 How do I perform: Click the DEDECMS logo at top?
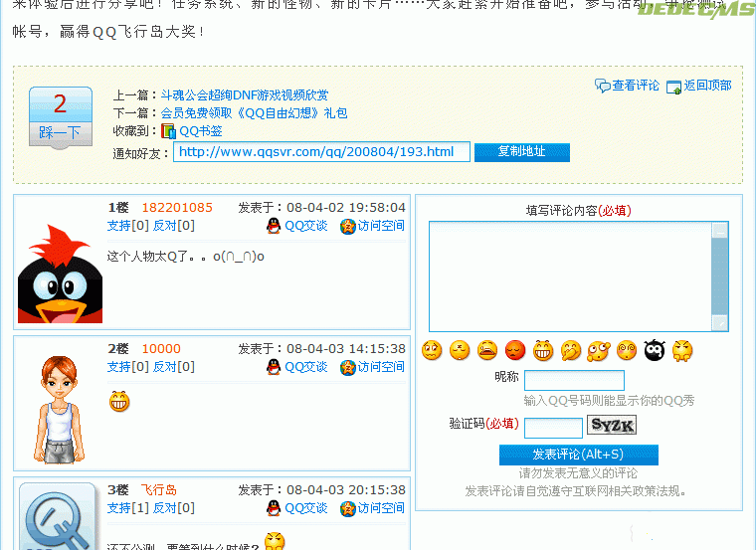[x=696, y=9]
